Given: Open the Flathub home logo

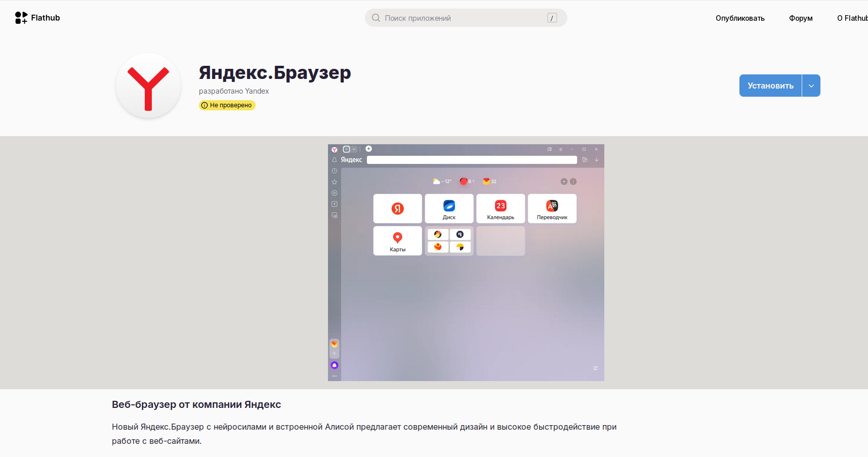Looking at the screenshot, I should [x=37, y=18].
